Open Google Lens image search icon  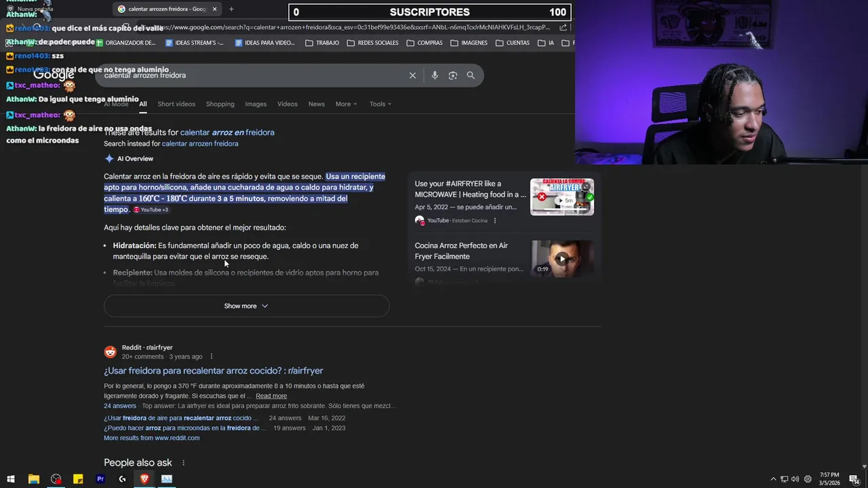[453, 75]
